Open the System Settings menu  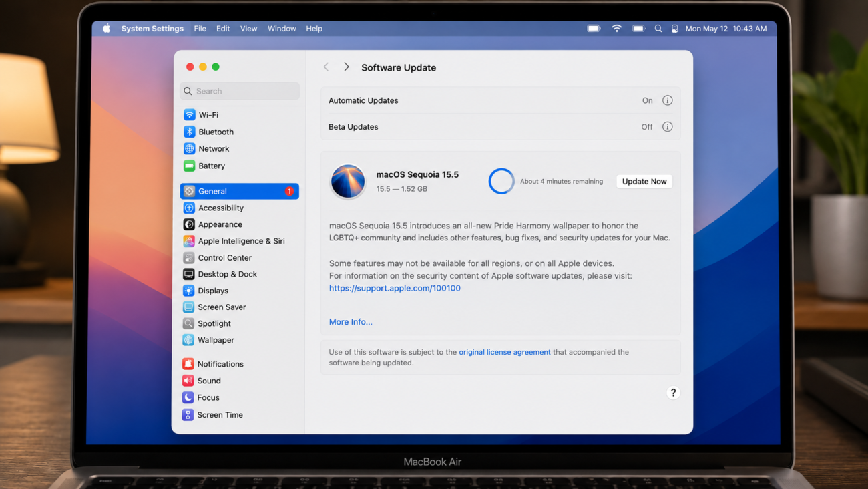point(152,29)
